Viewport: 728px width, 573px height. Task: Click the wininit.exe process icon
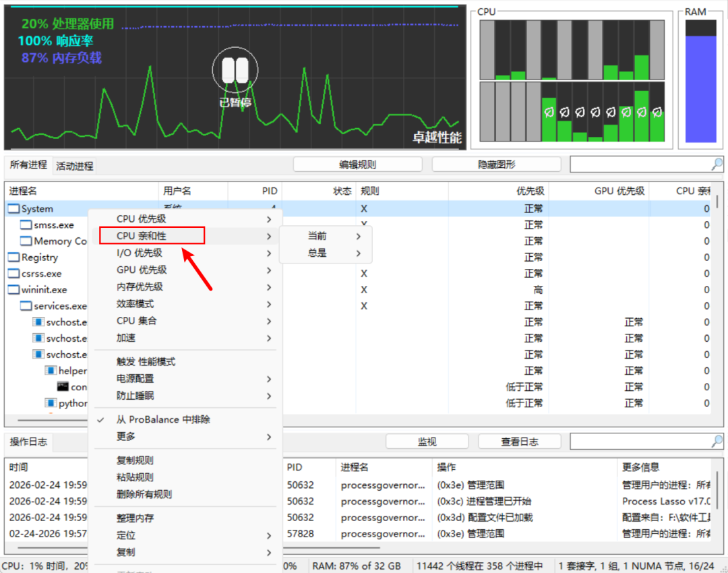pos(14,290)
